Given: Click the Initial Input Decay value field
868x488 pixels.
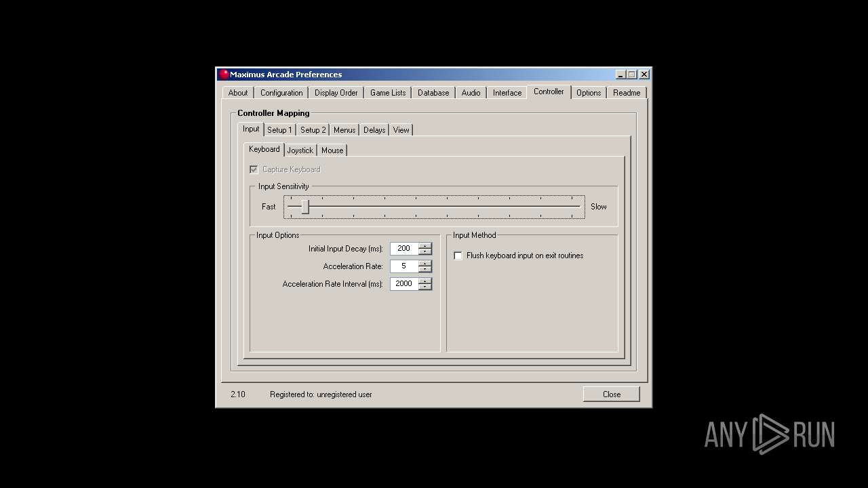Looking at the screenshot, I should [404, 249].
